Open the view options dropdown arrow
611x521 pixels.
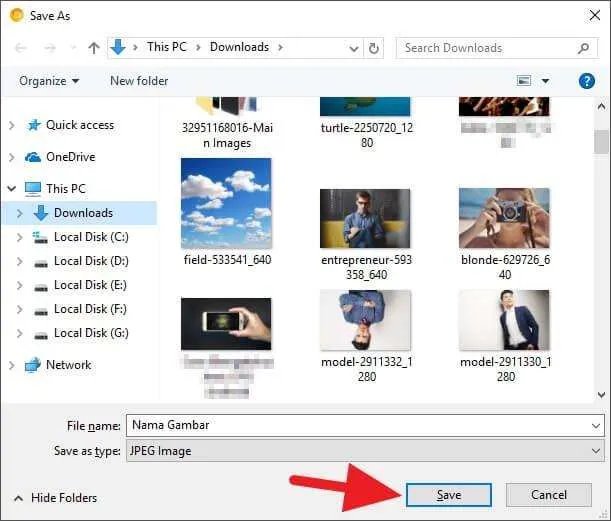[x=546, y=81]
